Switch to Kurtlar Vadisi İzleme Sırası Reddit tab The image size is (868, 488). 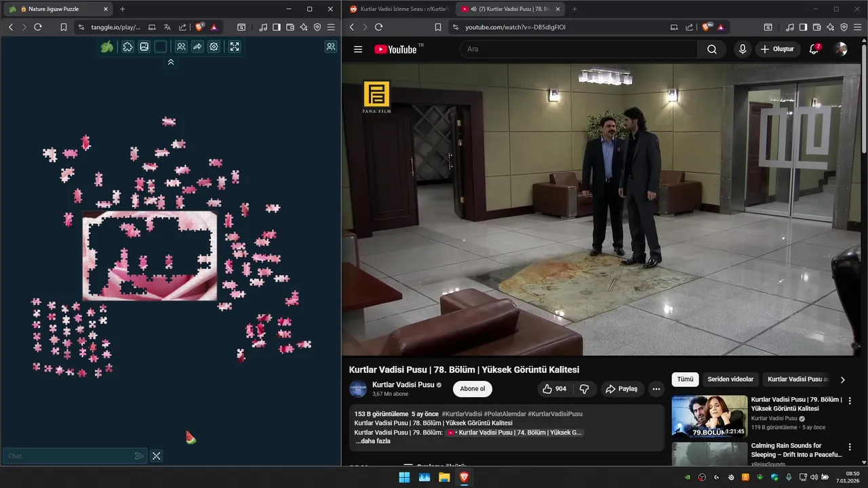pos(398,9)
